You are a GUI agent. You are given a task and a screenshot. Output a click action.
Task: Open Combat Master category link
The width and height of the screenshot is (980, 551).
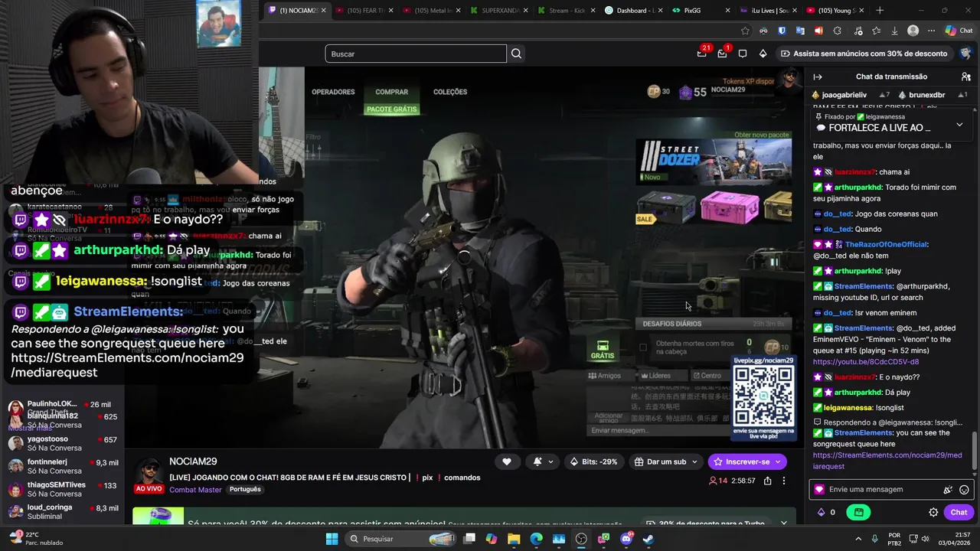[195, 490]
